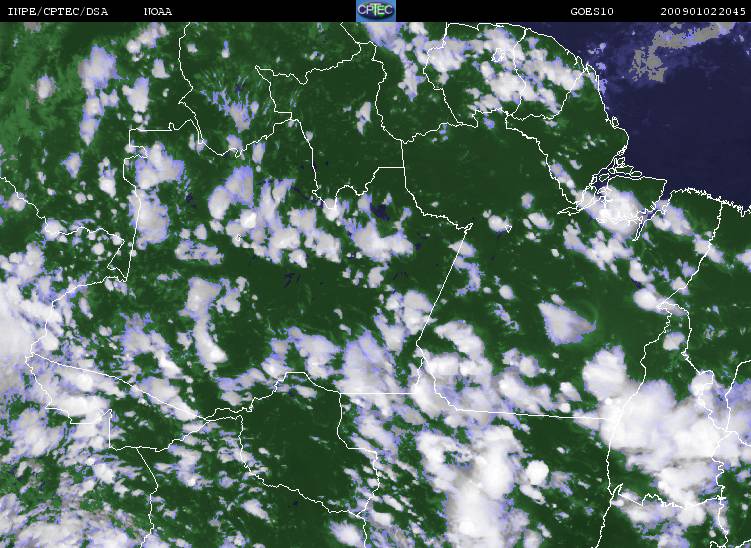Select the NOAA label in header
Image resolution: width=751 pixels, height=548 pixels.
(158, 12)
